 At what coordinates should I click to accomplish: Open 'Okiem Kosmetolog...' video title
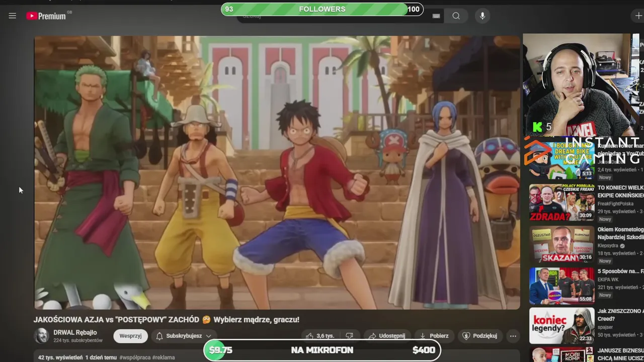tap(620, 233)
